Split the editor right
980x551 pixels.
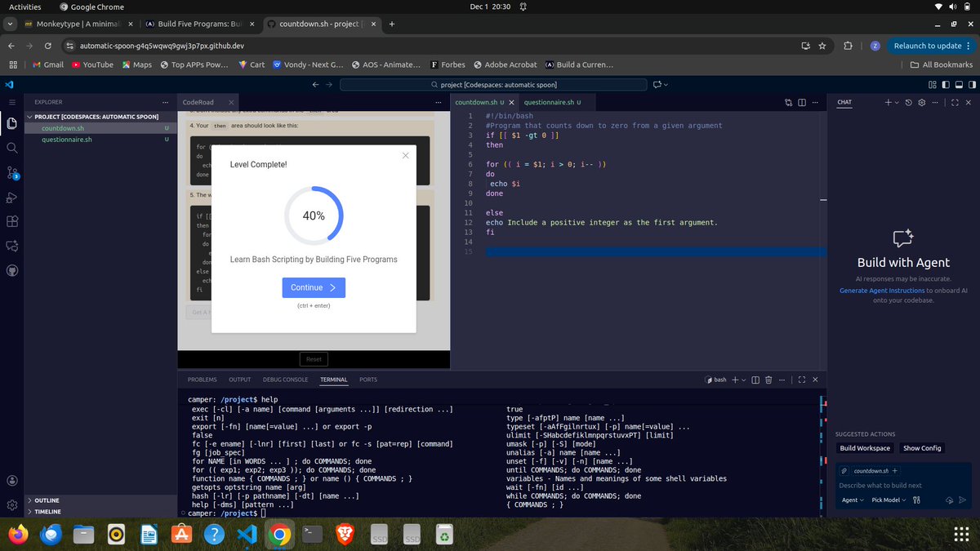802,102
